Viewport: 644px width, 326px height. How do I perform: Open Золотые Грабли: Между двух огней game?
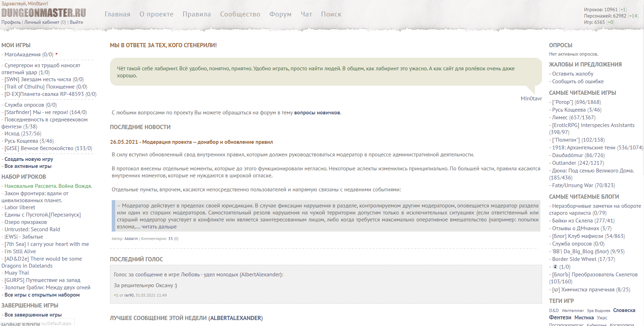(47, 288)
